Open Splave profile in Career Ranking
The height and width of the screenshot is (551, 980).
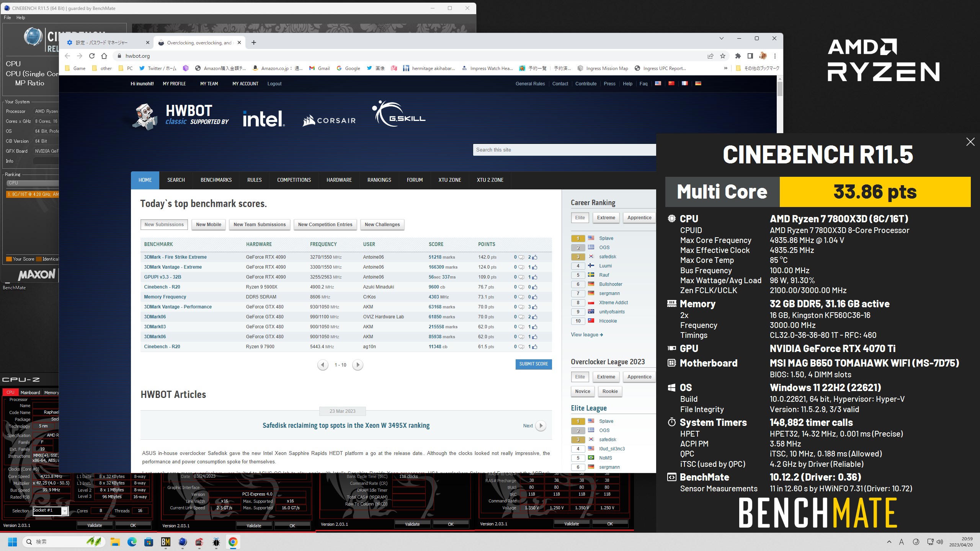click(606, 238)
